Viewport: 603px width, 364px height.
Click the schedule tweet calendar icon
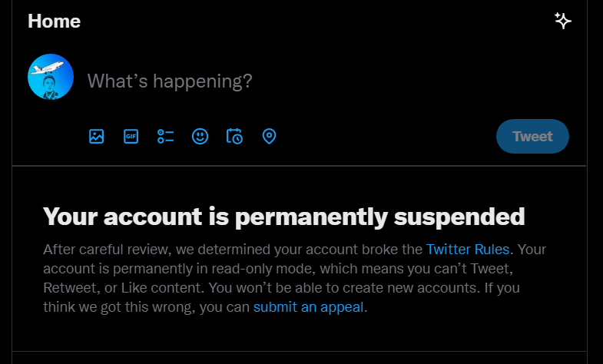pyautogui.click(x=234, y=137)
